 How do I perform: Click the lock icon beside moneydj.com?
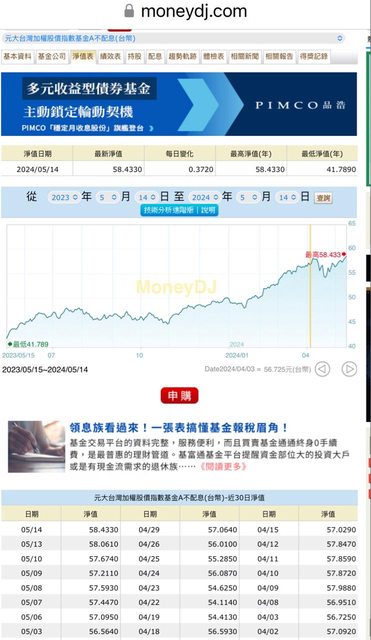[129, 11]
